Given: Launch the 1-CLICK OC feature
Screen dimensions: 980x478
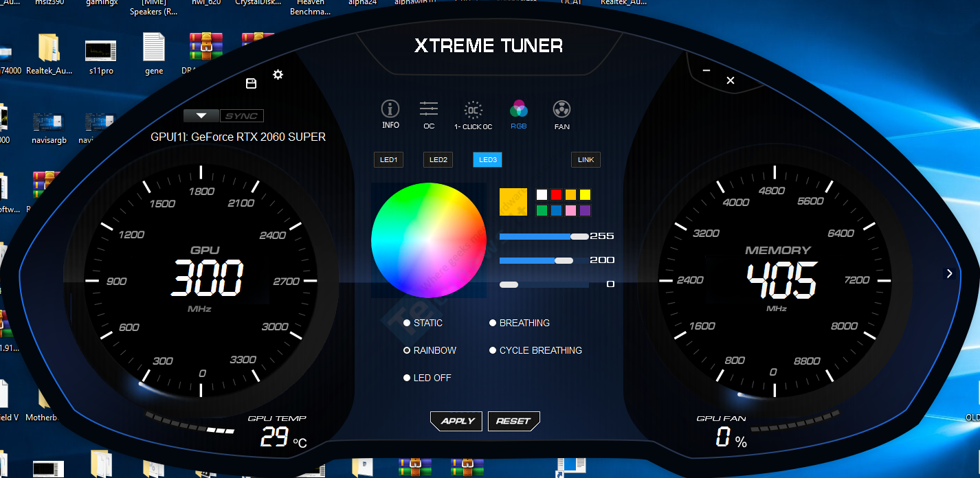Looking at the screenshot, I should 473,114.
